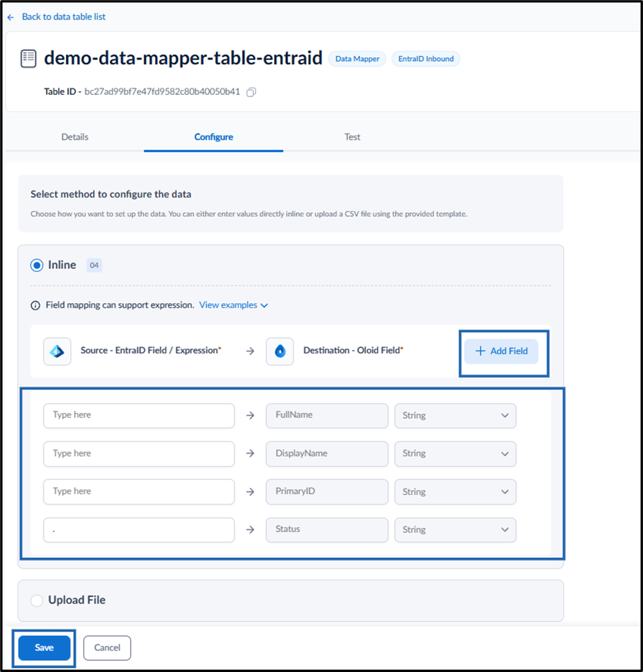Copy the Table ID using copy icon
The image size is (643, 672).
(x=251, y=92)
